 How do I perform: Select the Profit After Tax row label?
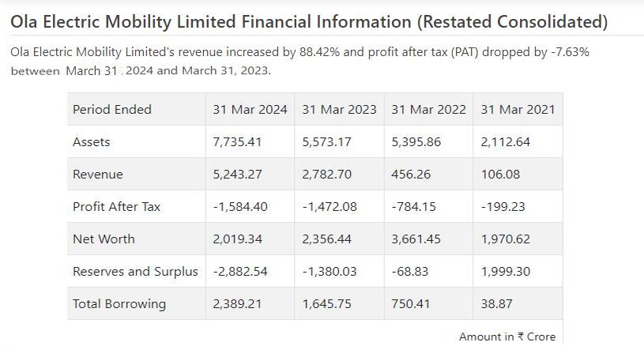click(116, 206)
